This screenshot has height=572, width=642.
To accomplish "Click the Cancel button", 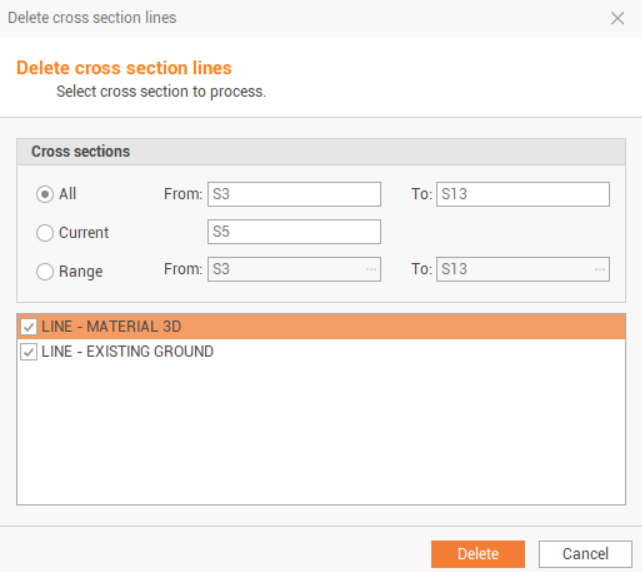I will pyautogui.click(x=585, y=554).
